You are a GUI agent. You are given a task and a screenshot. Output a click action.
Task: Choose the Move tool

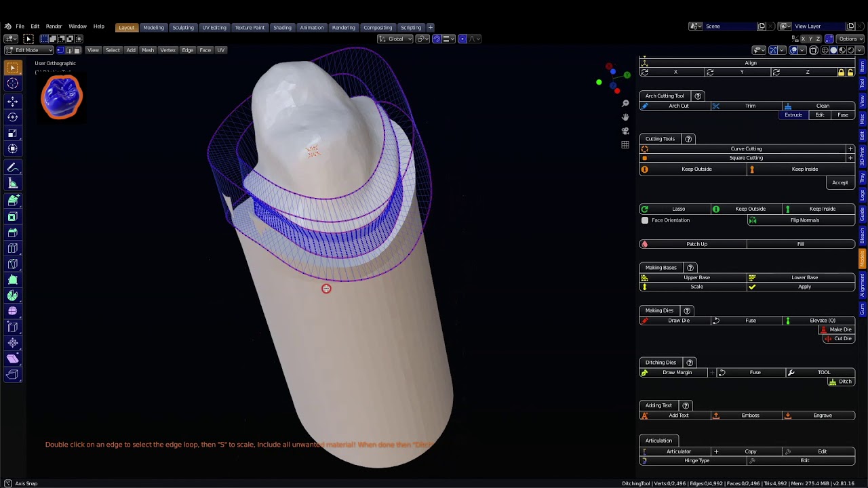(x=12, y=101)
